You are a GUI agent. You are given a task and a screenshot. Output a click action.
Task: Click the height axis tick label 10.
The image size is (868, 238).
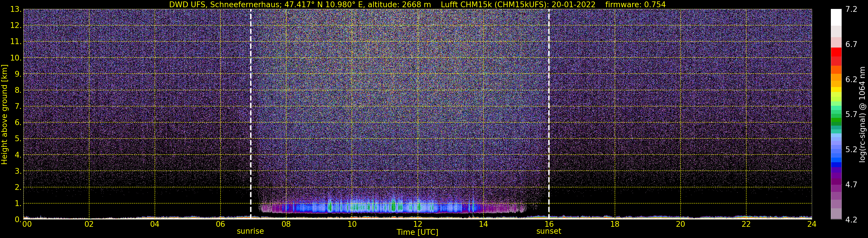(16, 58)
